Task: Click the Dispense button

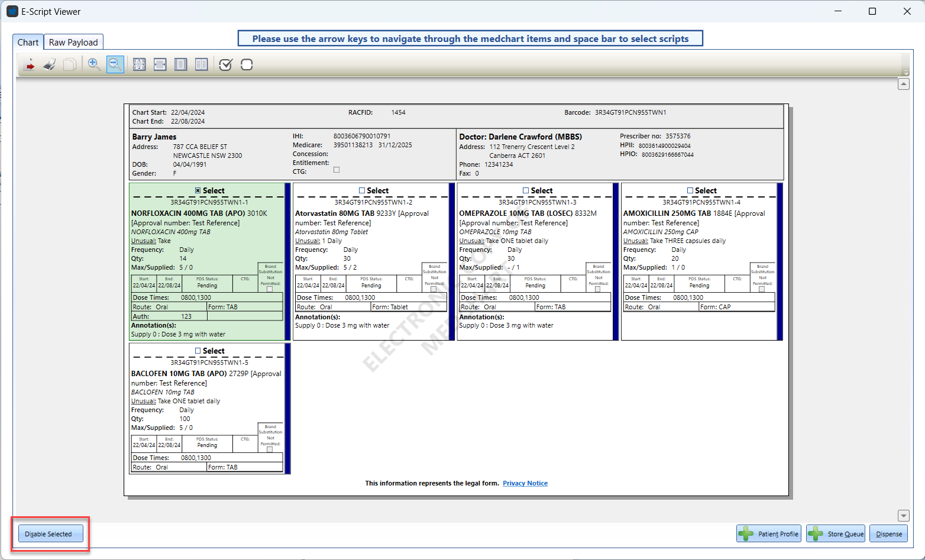Action: pyautogui.click(x=889, y=534)
